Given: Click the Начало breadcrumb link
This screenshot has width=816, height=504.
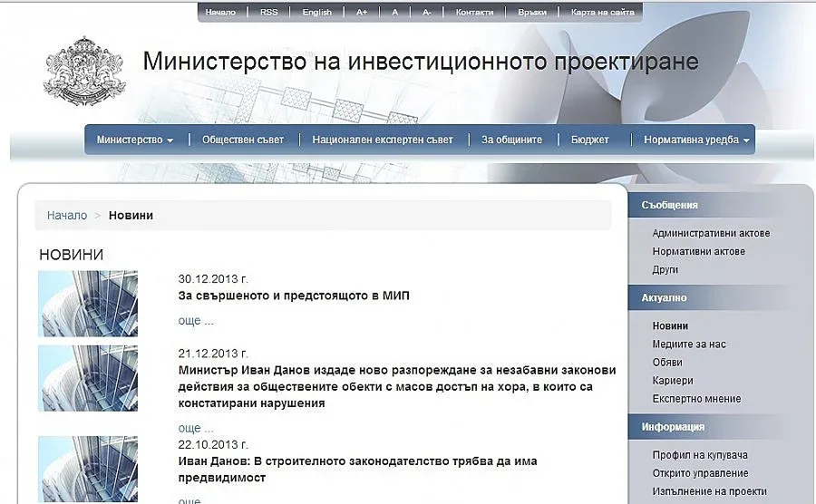Looking at the screenshot, I should 67,216.
